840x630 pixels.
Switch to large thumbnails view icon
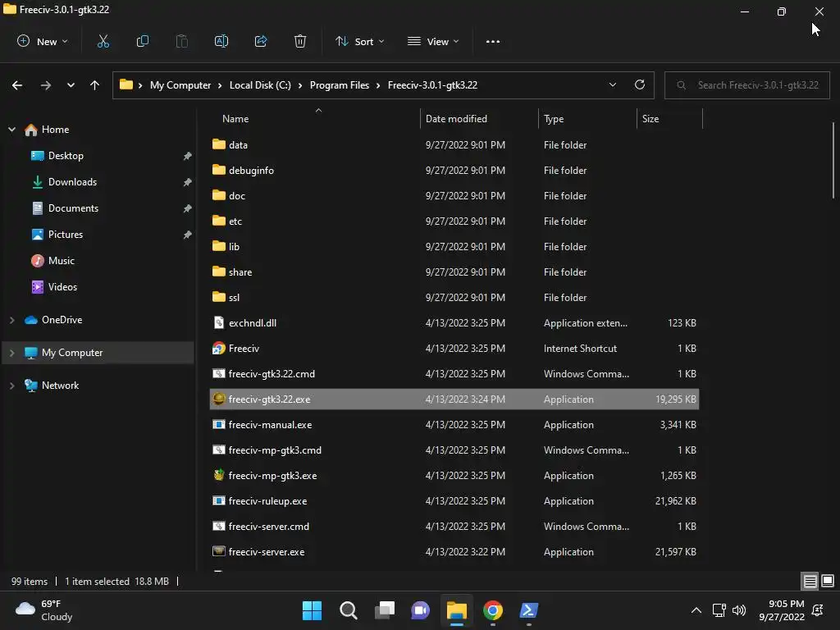pyautogui.click(x=828, y=581)
